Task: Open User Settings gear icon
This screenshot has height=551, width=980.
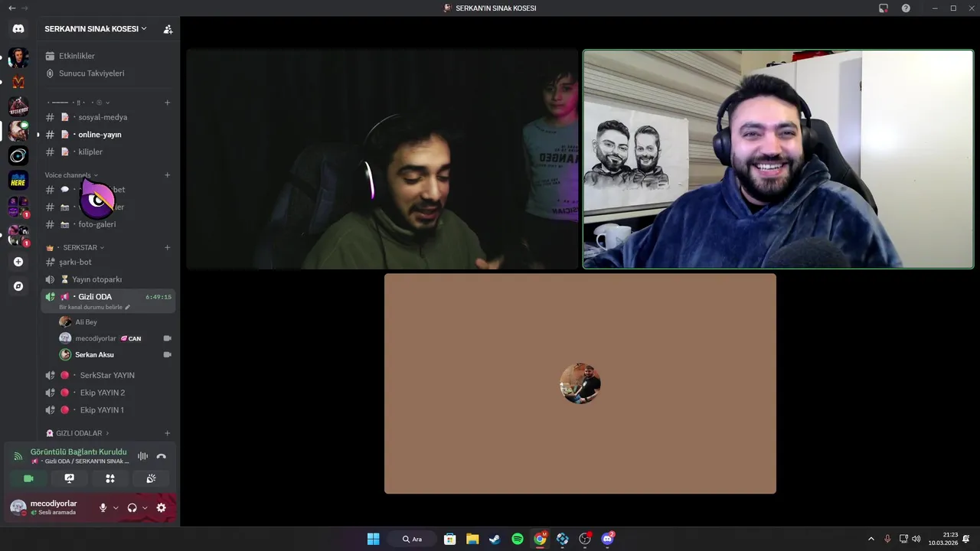Action: point(161,507)
